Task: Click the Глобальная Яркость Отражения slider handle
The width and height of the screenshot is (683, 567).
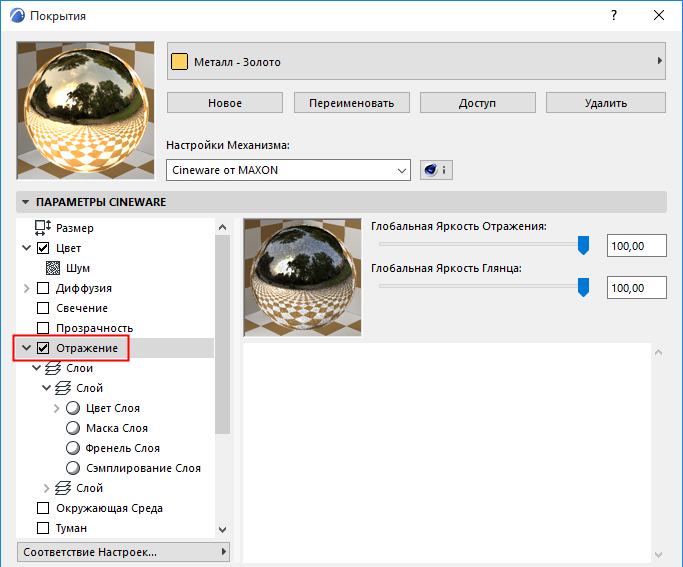Action: pyautogui.click(x=583, y=245)
